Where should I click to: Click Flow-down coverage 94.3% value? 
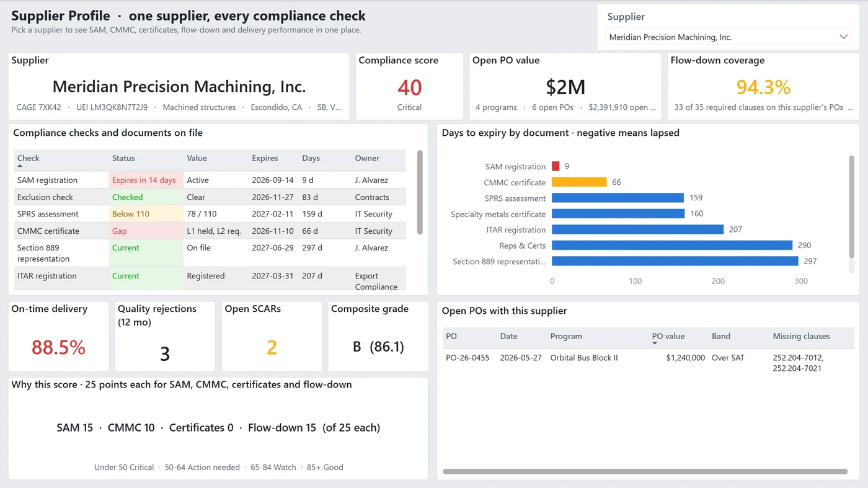click(763, 87)
